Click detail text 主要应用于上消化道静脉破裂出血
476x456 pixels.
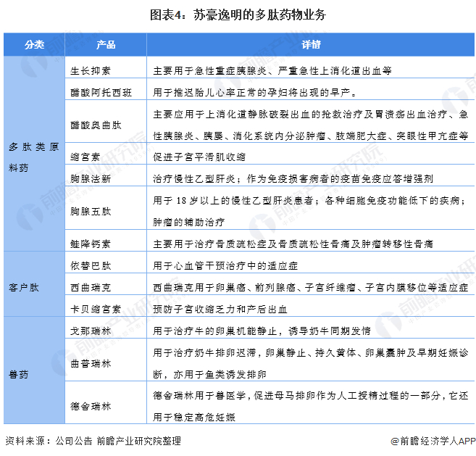tap(232, 115)
